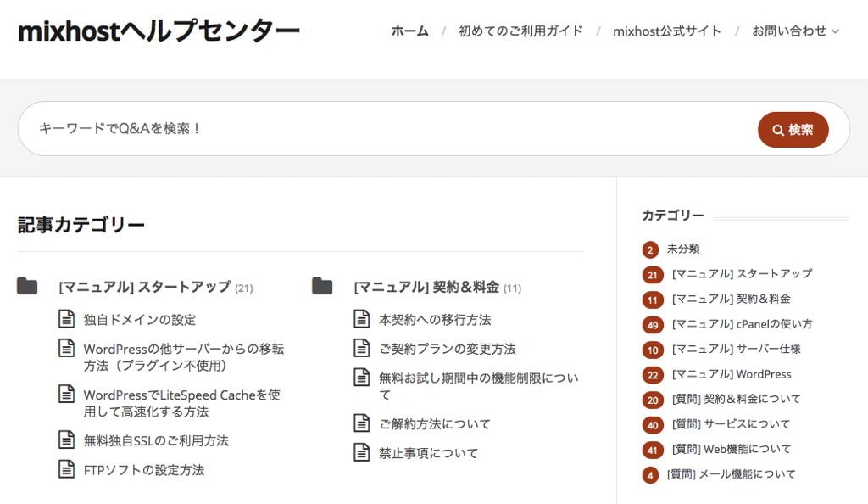The image size is (868, 504).
Task: Click the count badge 4 beside メール機能について
Action: (650, 475)
